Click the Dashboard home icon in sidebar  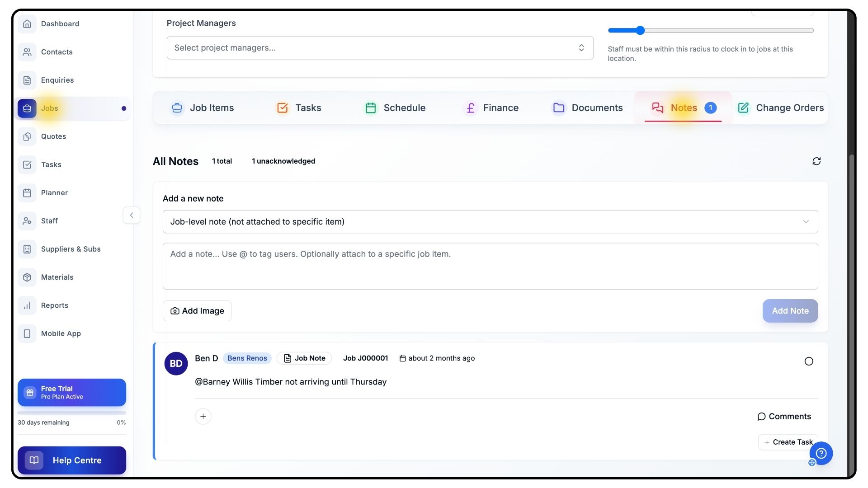pos(27,24)
